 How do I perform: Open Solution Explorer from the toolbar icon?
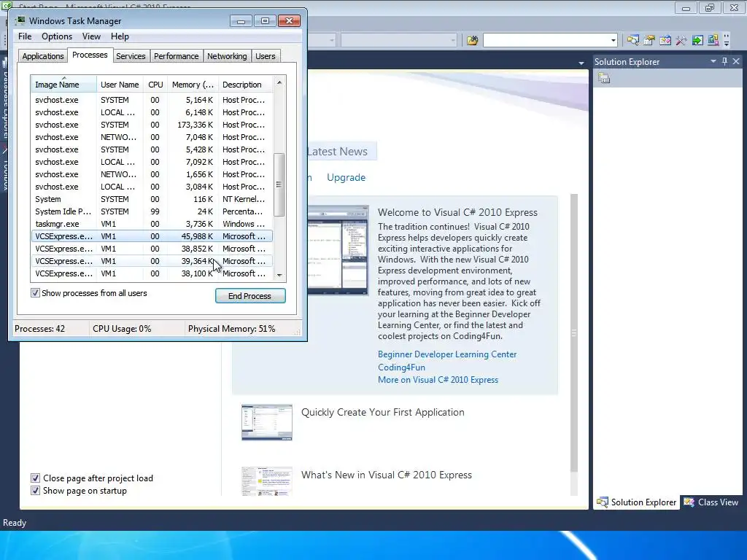(x=632, y=41)
